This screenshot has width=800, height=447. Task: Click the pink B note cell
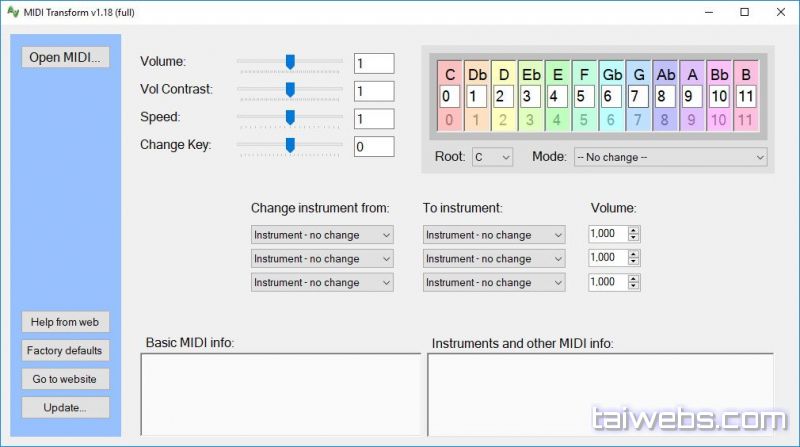click(x=746, y=74)
